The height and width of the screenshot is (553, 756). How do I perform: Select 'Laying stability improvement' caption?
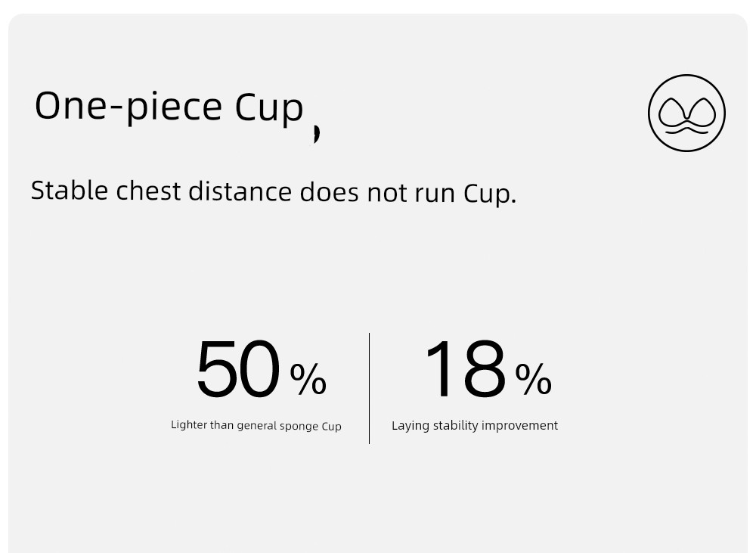click(475, 426)
